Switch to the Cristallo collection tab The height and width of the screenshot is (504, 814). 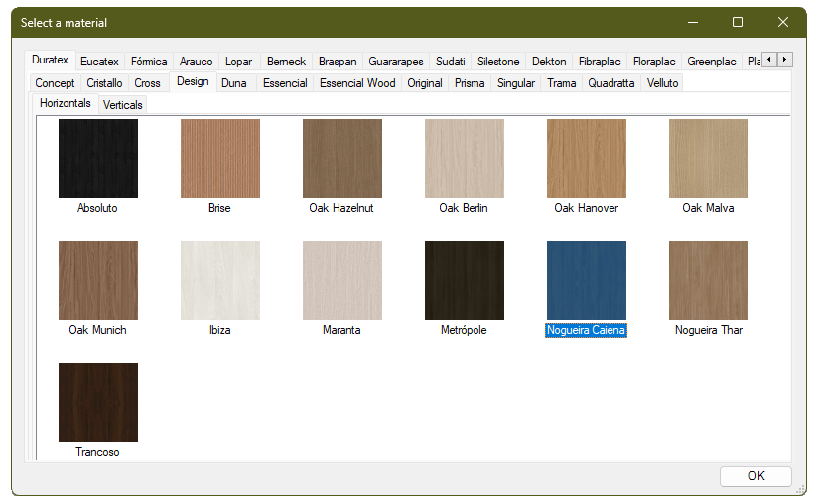click(104, 83)
